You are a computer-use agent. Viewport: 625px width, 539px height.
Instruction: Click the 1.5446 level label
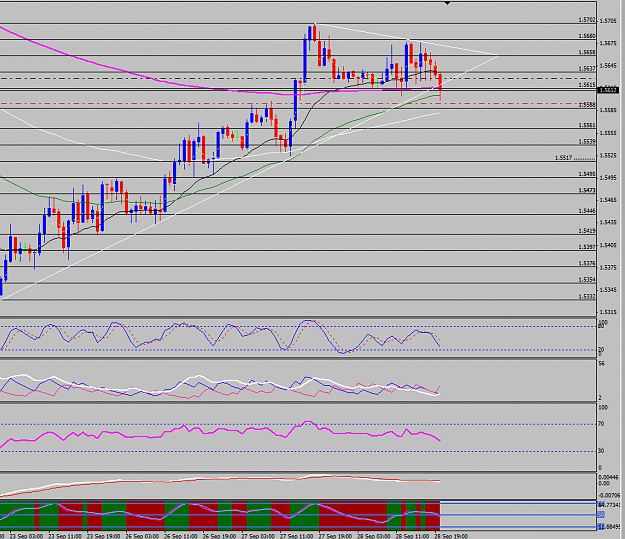(587, 211)
